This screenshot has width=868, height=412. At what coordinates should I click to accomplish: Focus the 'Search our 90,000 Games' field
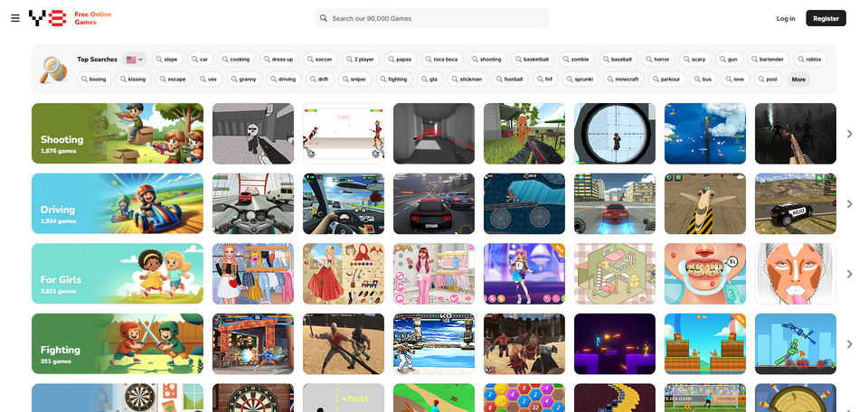432,18
